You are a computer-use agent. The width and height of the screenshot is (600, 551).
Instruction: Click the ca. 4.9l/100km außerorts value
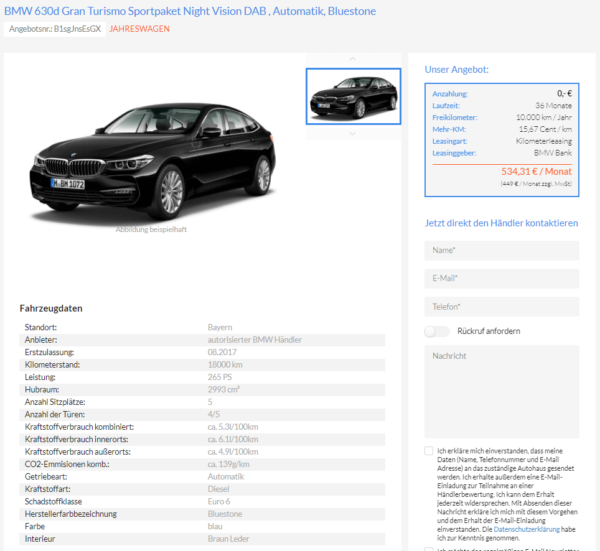click(x=233, y=452)
